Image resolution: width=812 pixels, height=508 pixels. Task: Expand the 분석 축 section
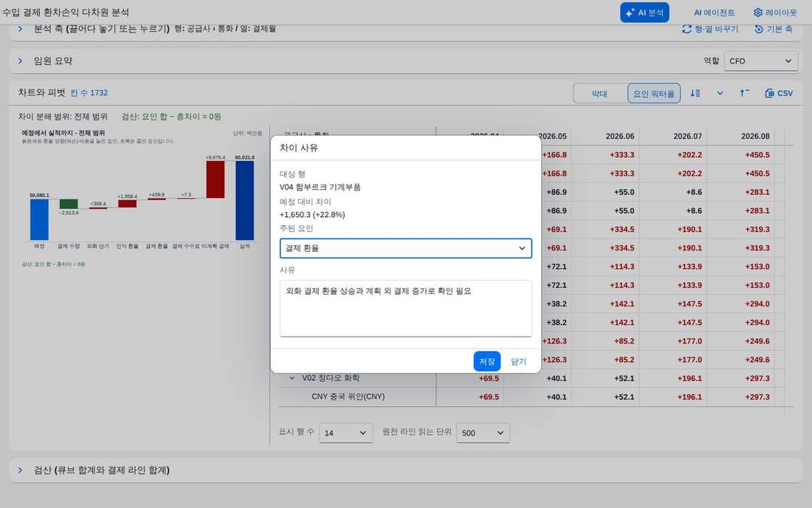tap(20, 29)
